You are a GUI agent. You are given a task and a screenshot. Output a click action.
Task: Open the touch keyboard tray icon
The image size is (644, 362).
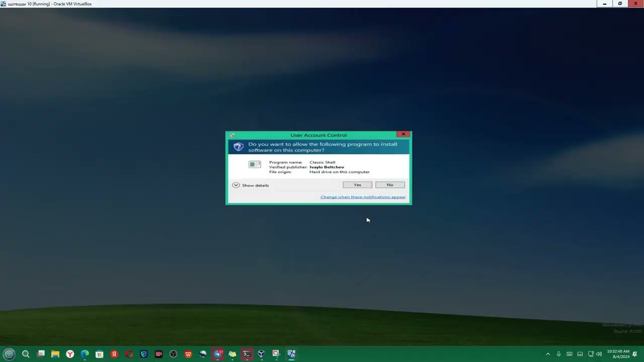(x=570, y=354)
